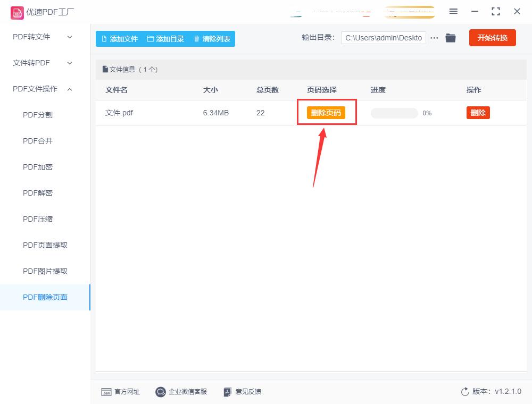532x404 pixels.
Task: Click the 清除列表 trash icon
Action: [196, 38]
